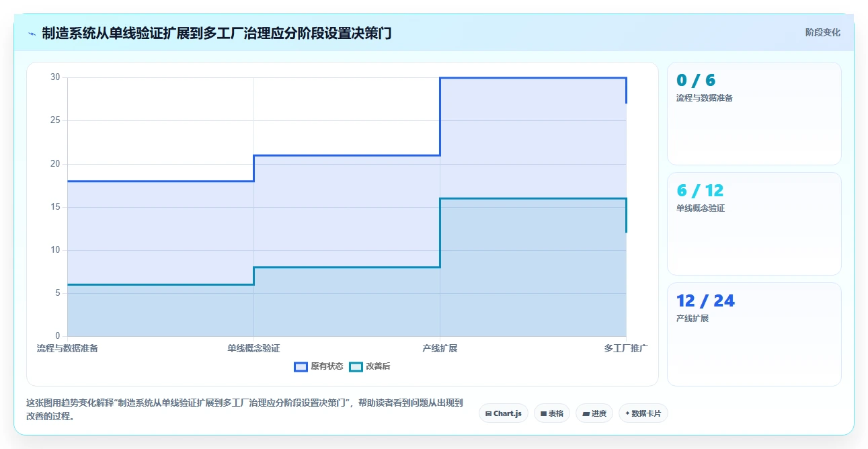
Task: Click the y-axis value 15
Action: [x=56, y=207]
